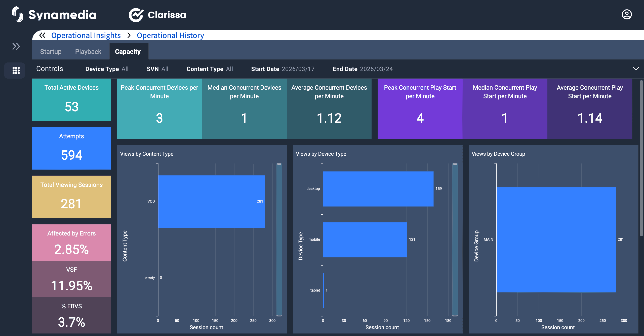
Task: Open the apps grid menu icon
Action: click(16, 71)
